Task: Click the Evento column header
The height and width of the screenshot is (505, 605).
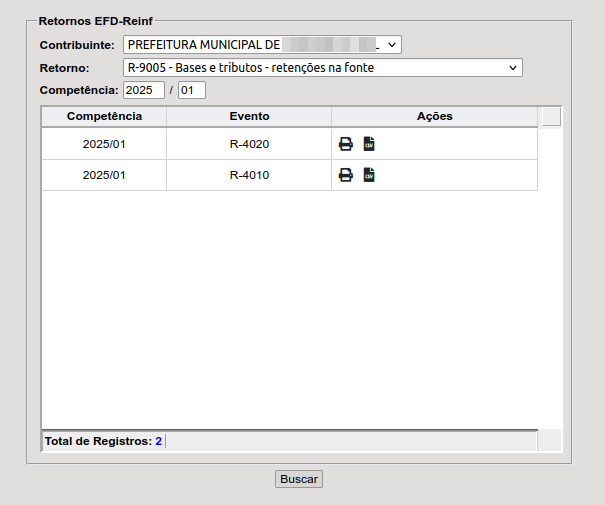Action: click(x=249, y=117)
